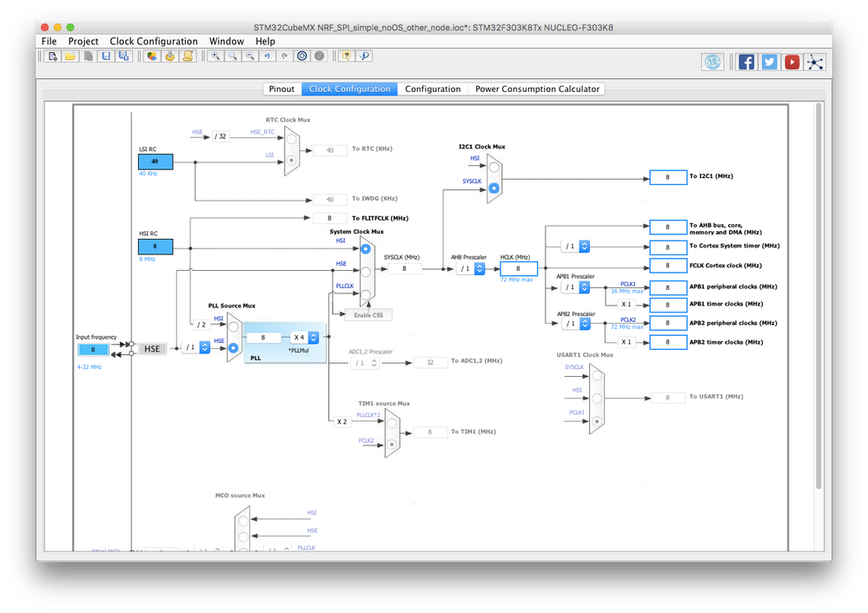
Task: Select HSI in PLL Source Mux
Action: click(233, 327)
